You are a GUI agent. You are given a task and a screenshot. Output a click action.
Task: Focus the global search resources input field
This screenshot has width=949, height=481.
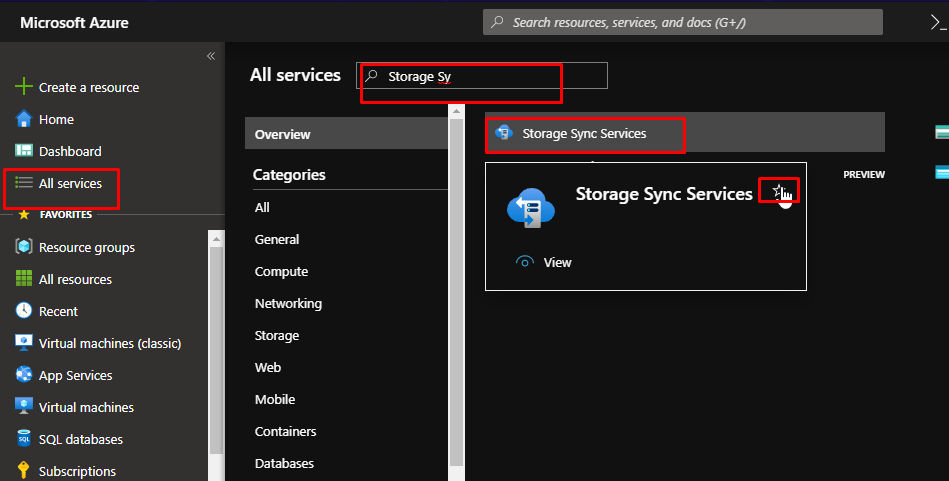683,22
